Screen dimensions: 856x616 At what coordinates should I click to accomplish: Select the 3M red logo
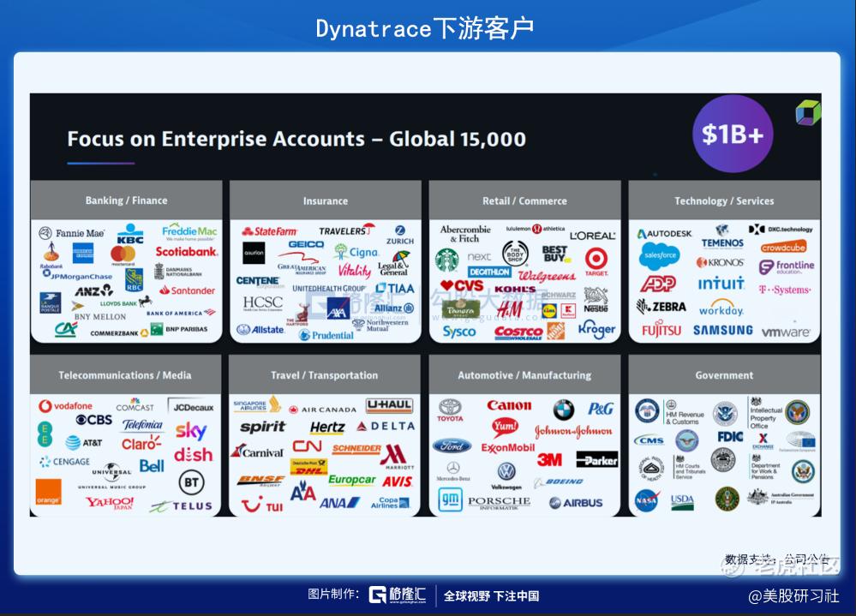pos(549,460)
